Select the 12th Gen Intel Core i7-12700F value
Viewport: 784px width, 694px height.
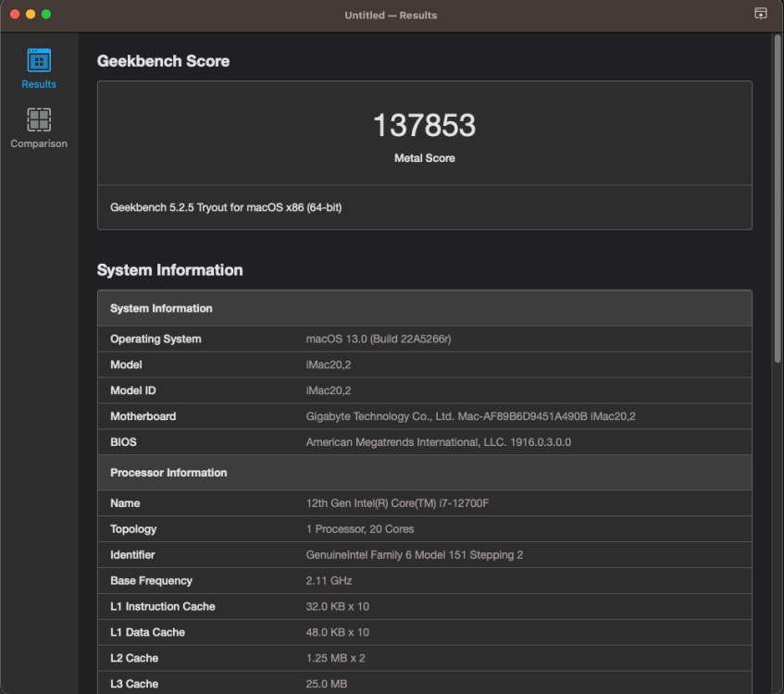point(397,503)
